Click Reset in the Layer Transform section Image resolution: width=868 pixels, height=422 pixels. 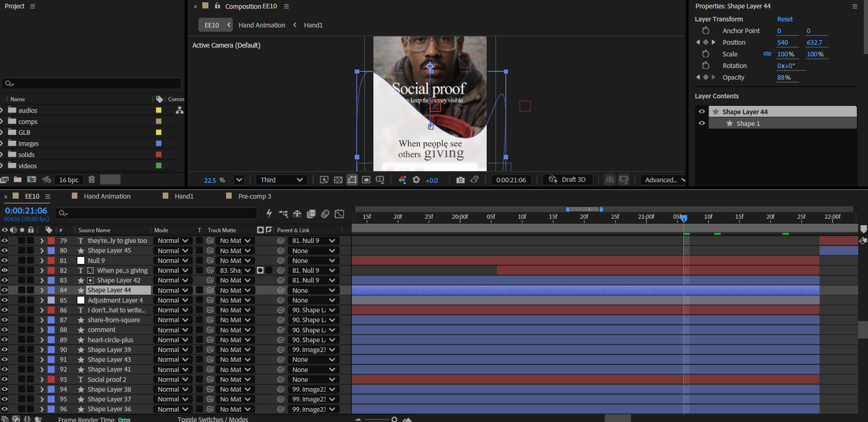tap(785, 19)
